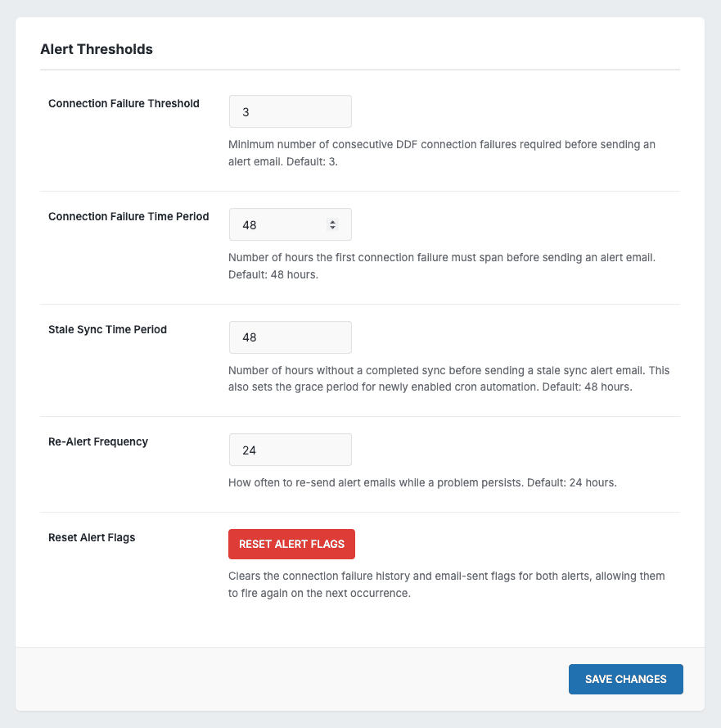Click the re-send alert emails help text
Screen dimensions: 721x728
pos(422,482)
